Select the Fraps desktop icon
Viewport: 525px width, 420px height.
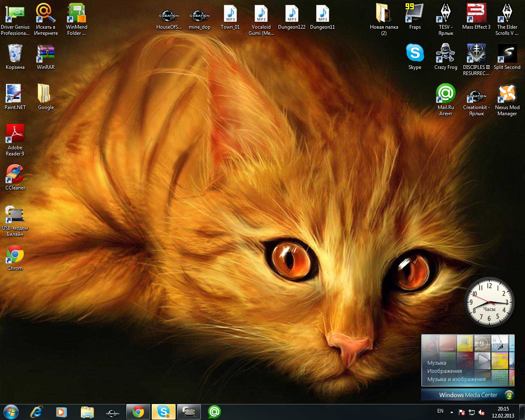point(415,15)
